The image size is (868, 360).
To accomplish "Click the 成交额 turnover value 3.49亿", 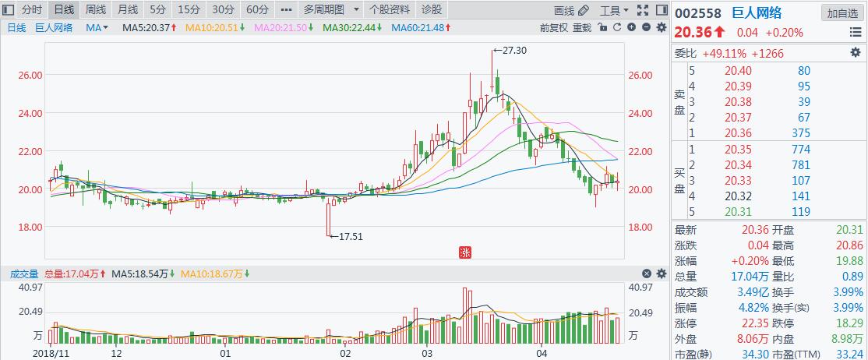I will coord(754,292).
